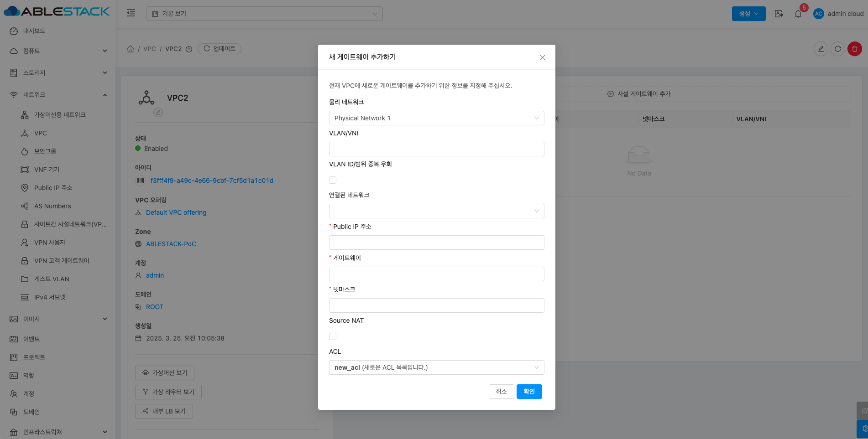Click the 사설 게이트웨이 추가 button
868x439 pixels.
tap(639, 94)
